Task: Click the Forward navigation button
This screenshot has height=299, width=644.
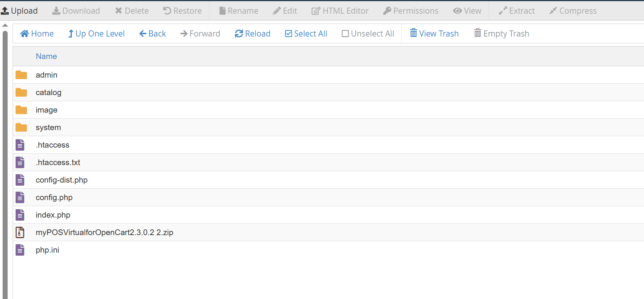Action: tap(200, 34)
